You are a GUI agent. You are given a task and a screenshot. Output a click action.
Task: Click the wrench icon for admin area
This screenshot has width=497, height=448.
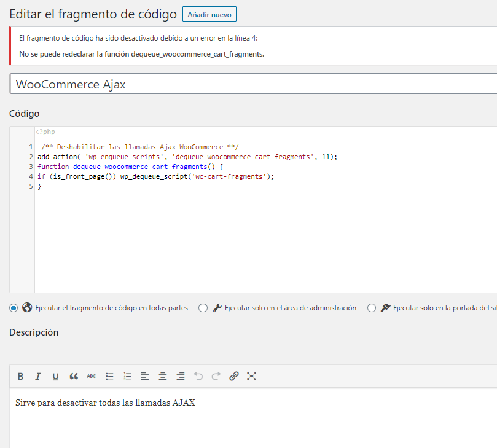tap(217, 308)
